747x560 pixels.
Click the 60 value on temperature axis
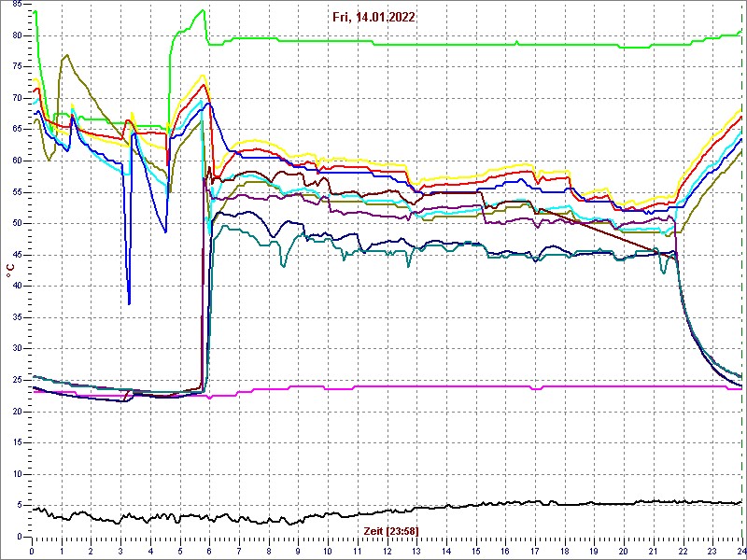(18, 161)
